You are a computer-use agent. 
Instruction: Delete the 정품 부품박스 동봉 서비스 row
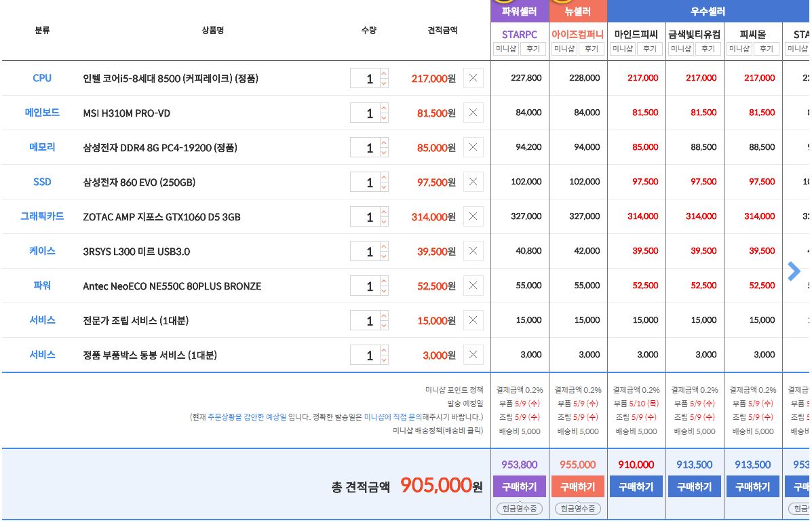click(x=473, y=355)
